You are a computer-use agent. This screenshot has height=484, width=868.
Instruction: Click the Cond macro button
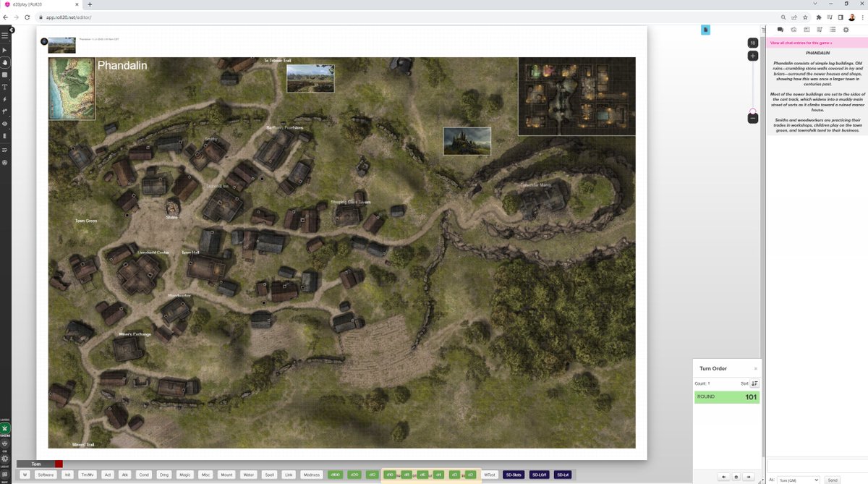pos(144,475)
